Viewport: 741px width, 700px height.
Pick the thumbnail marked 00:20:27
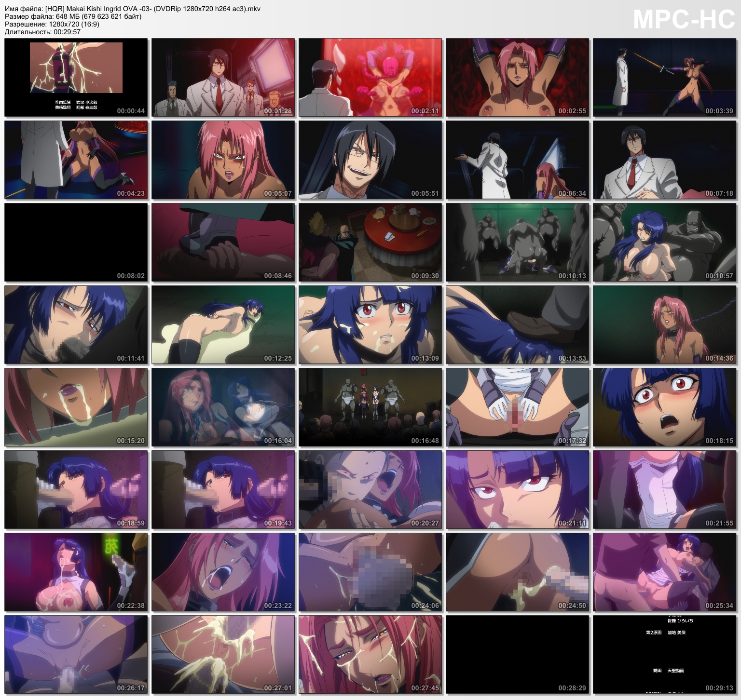[370, 490]
